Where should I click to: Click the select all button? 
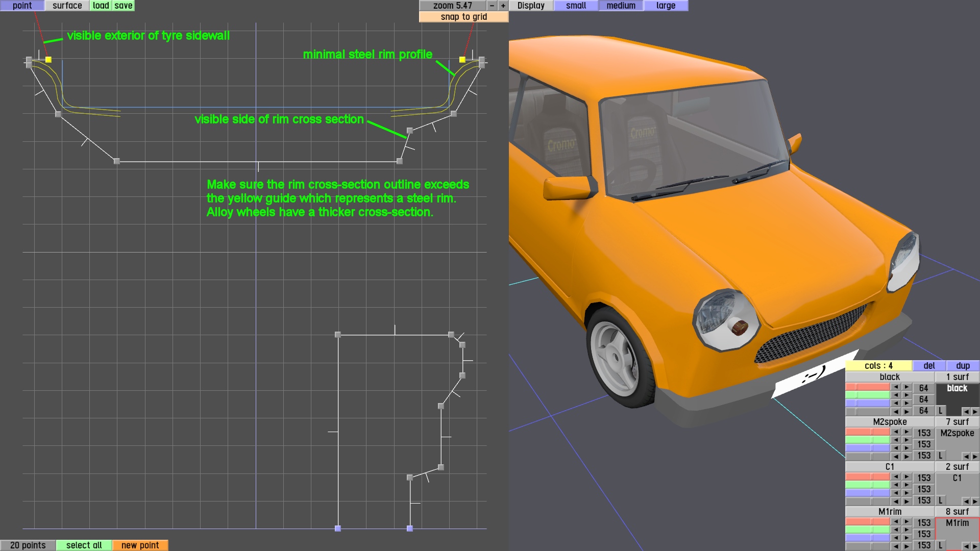click(84, 545)
